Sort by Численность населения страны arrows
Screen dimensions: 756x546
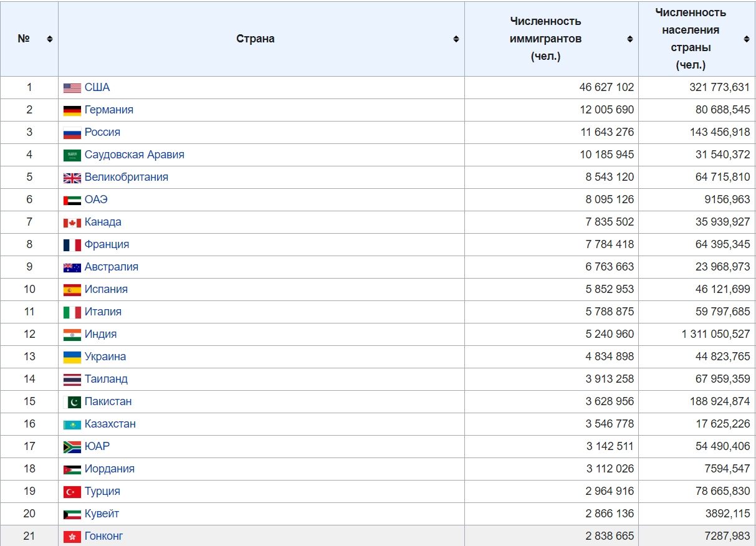[747, 39]
